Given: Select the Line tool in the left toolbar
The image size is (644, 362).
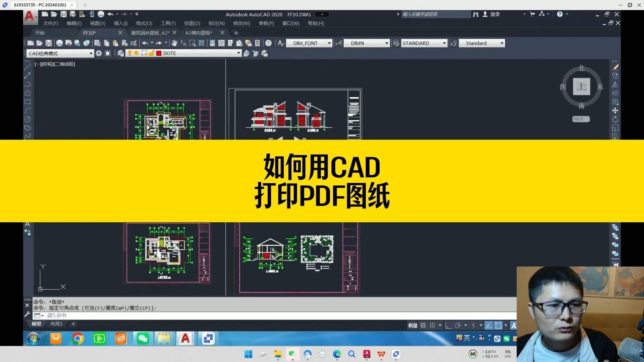Looking at the screenshot, I should tap(28, 66).
